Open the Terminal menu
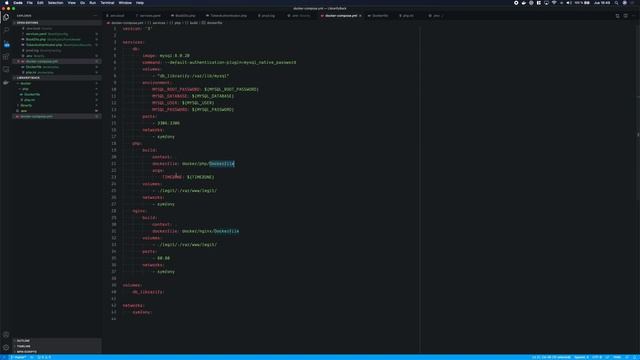This screenshot has width=640, height=360. coord(107,3)
